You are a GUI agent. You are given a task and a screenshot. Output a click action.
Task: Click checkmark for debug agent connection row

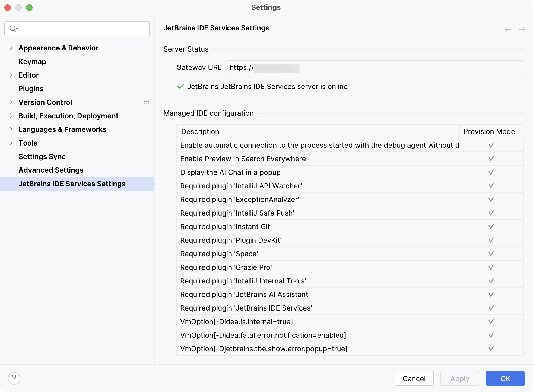point(491,145)
